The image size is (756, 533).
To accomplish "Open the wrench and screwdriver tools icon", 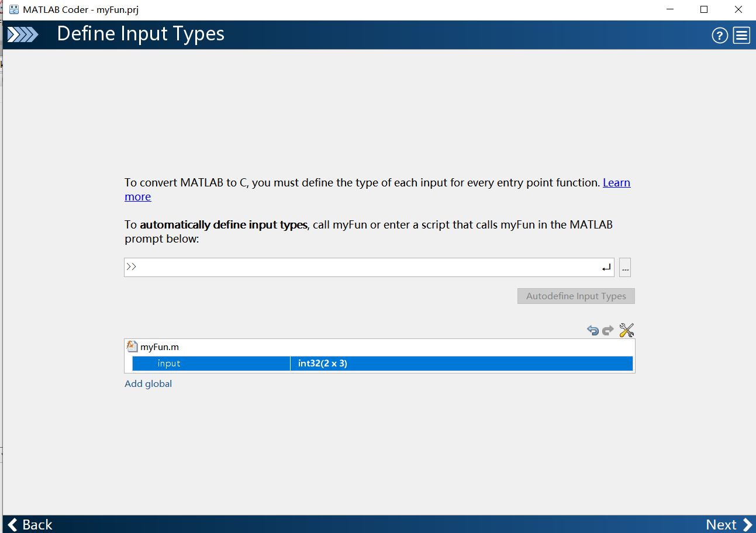I will pyautogui.click(x=627, y=330).
